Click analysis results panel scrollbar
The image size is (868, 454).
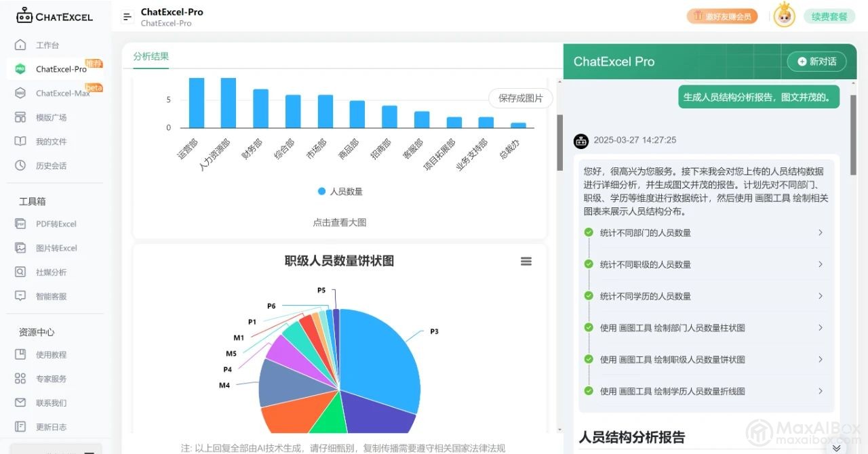[x=559, y=142]
